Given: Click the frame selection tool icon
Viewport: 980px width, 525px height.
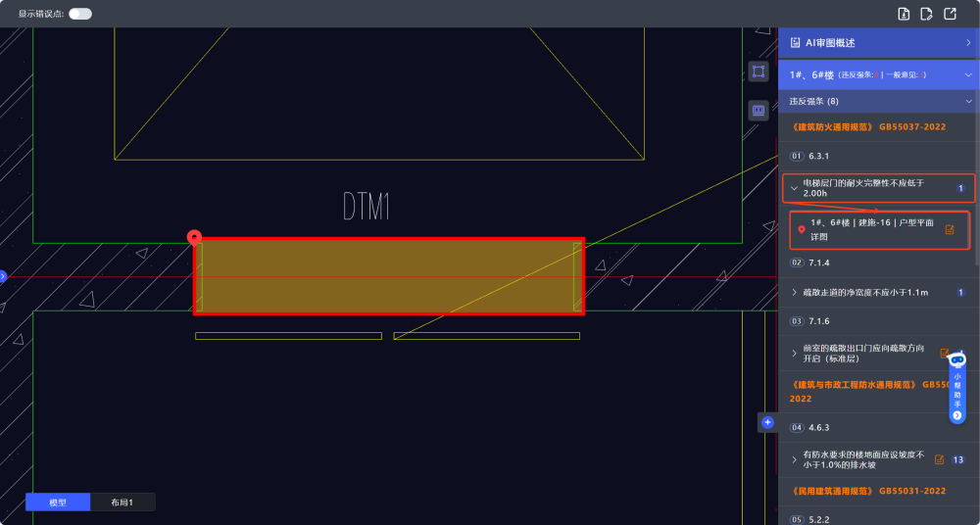Looking at the screenshot, I should click(x=758, y=72).
